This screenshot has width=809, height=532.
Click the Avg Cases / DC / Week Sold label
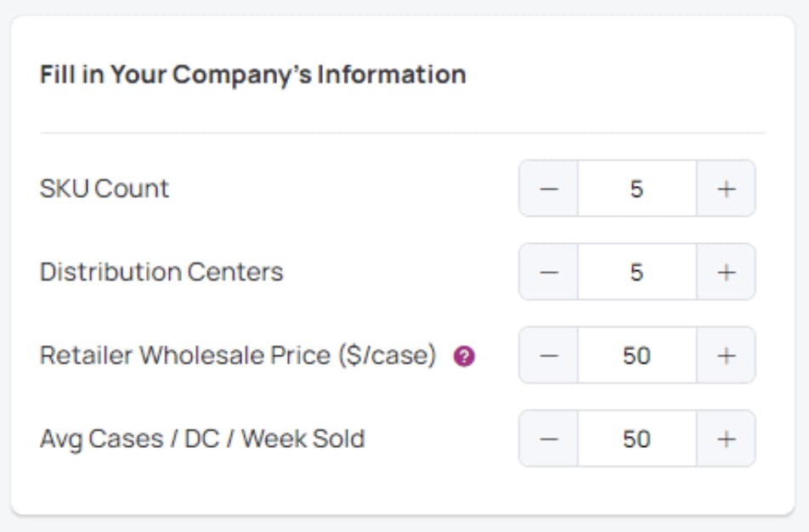pos(202,439)
